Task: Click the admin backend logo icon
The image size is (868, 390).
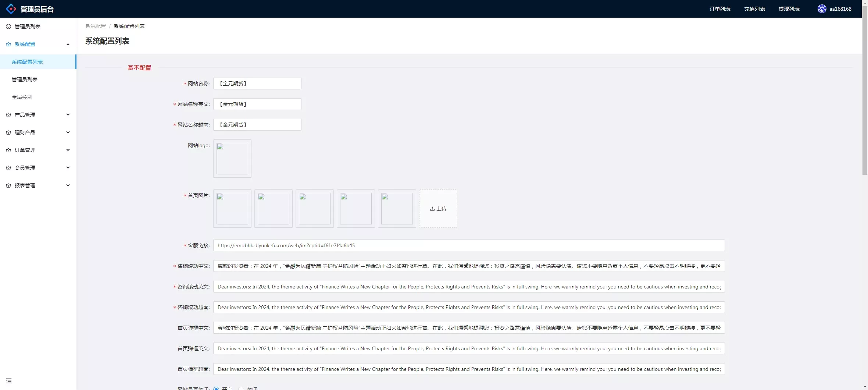Action: tap(11, 9)
